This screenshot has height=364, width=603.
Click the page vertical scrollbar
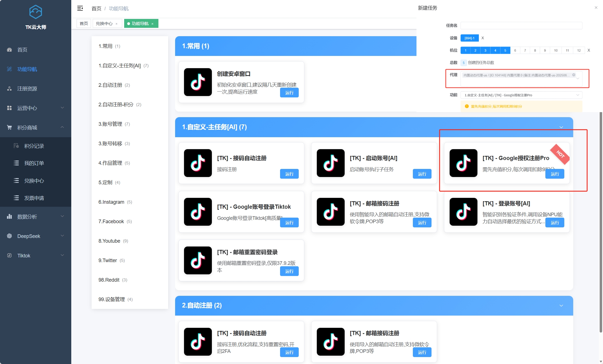click(x=601, y=223)
